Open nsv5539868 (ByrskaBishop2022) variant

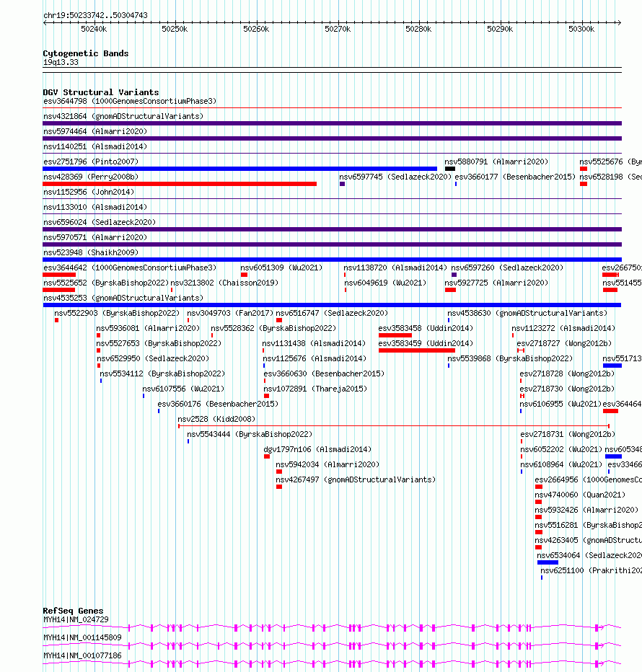coord(510,358)
